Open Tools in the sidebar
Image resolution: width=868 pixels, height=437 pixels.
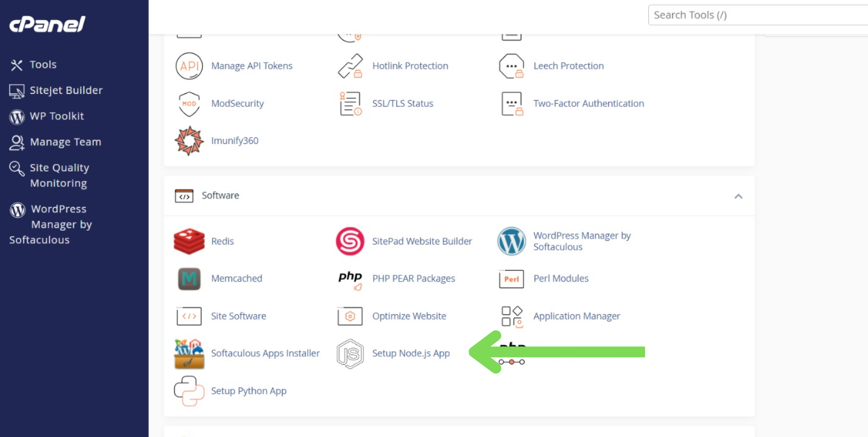click(x=43, y=65)
